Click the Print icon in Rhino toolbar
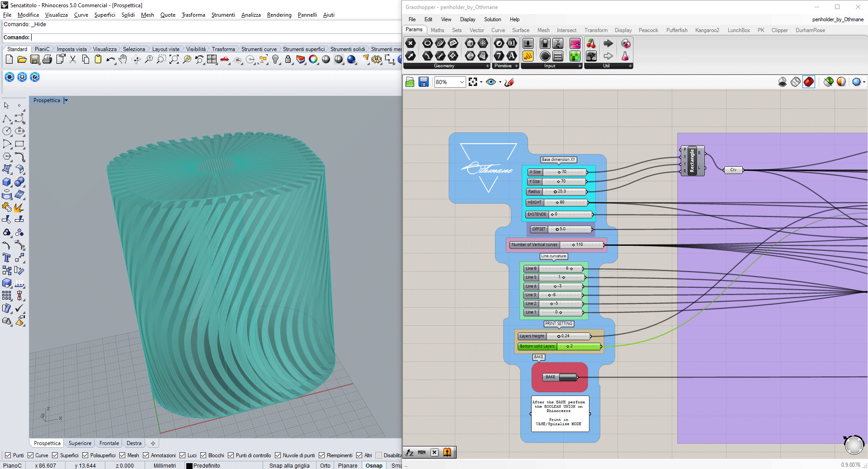The width and height of the screenshot is (868, 469). tap(47, 60)
